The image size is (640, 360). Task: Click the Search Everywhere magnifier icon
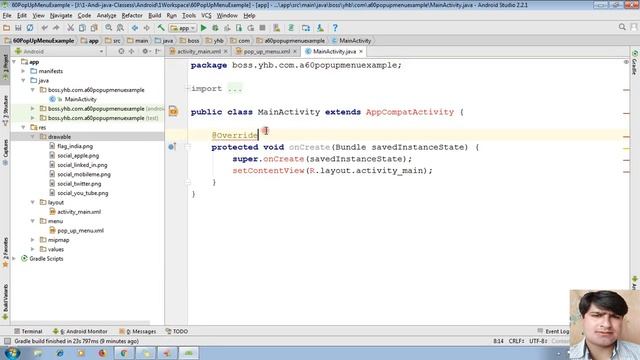622,27
